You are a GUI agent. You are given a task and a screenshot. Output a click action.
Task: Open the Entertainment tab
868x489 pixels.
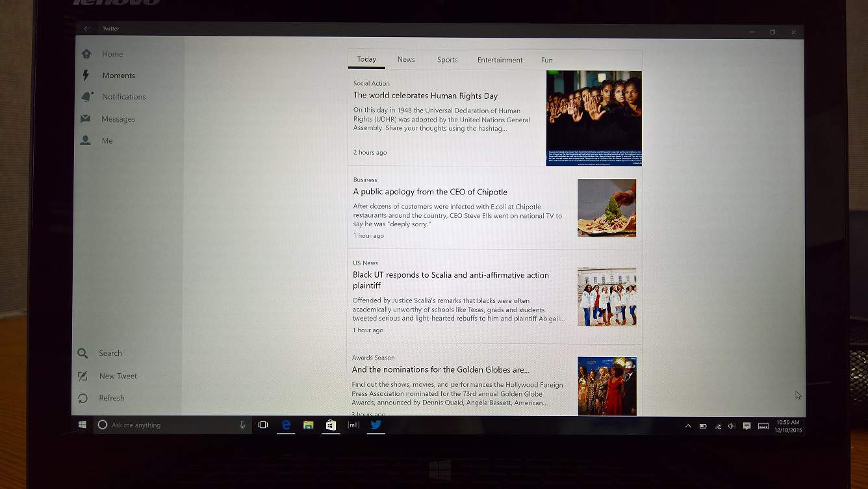click(500, 60)
